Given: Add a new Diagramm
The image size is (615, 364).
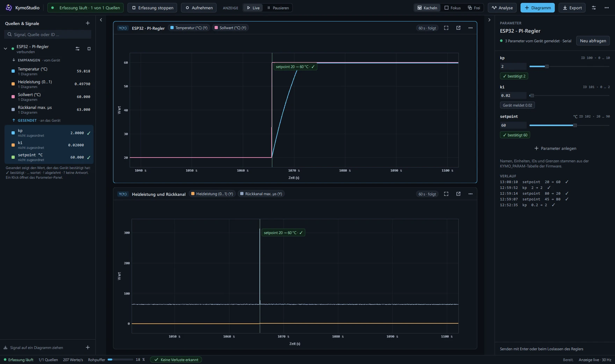Looking at the screenshot, I should pyautogui.click(x=537, y=8).
